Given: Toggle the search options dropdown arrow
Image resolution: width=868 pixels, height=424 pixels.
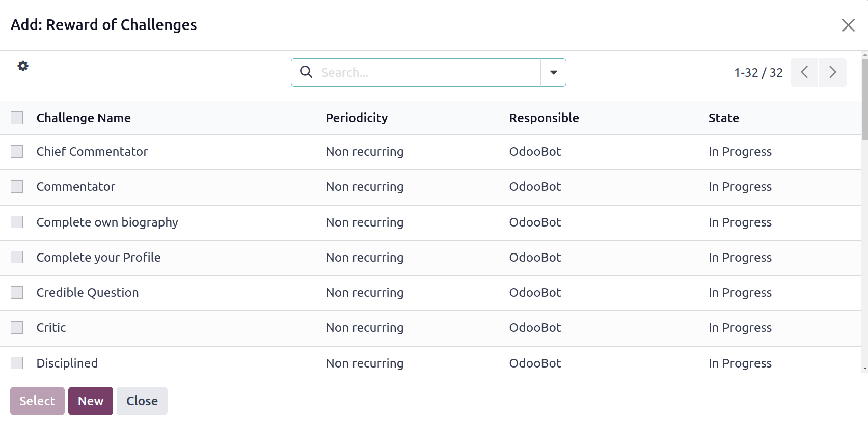Looking at the screenshot, I should [554, 72].
